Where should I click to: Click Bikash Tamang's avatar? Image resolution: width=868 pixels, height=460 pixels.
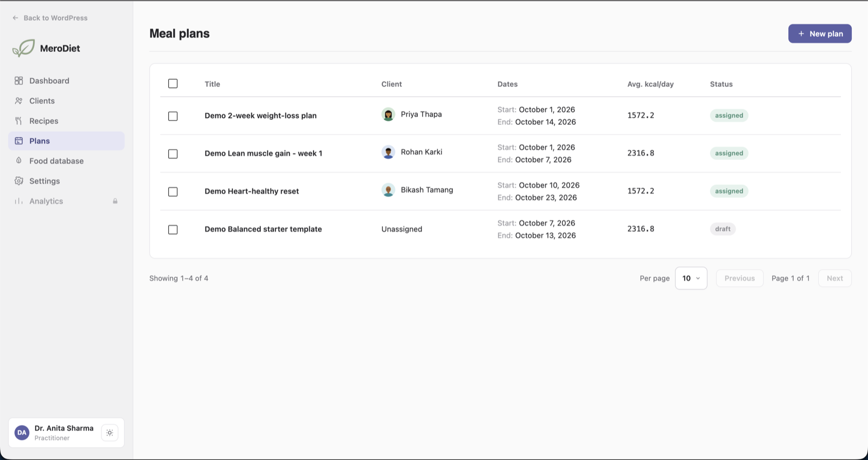tap(388, 190)
